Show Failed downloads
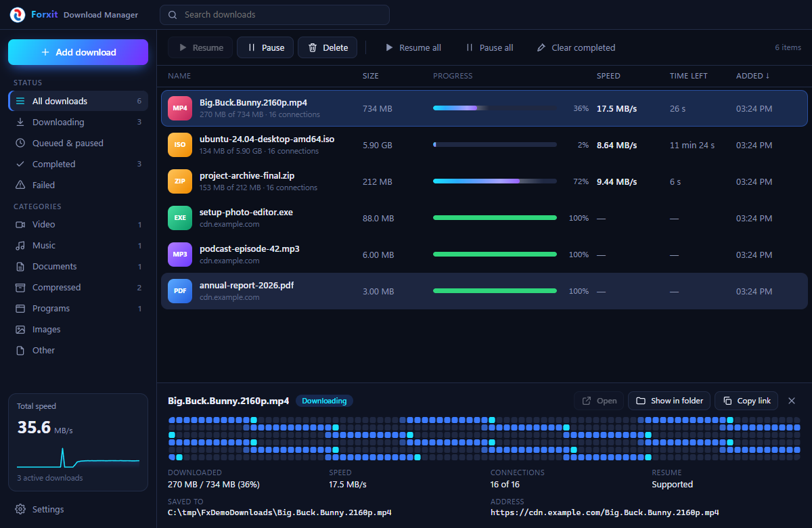 pos(78,185)
